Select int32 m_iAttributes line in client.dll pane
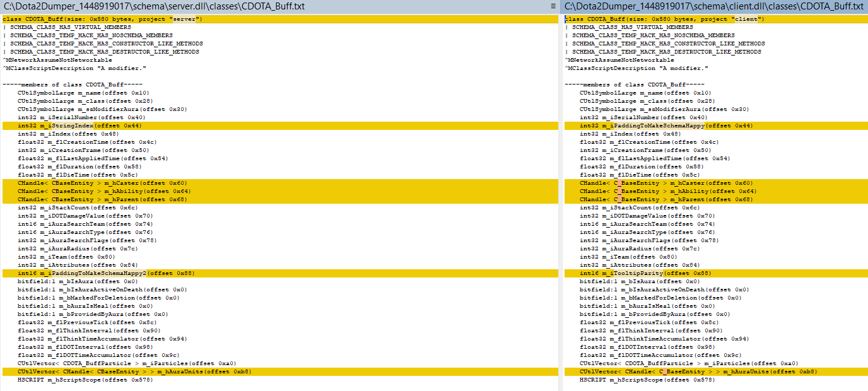 click(640, 265)
